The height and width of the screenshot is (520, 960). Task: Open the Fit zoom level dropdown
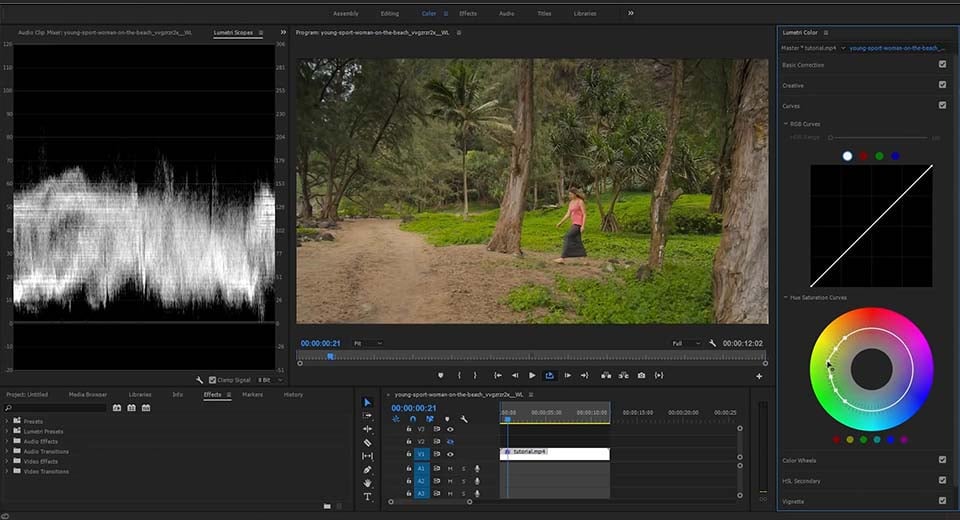tap(368, 344)
